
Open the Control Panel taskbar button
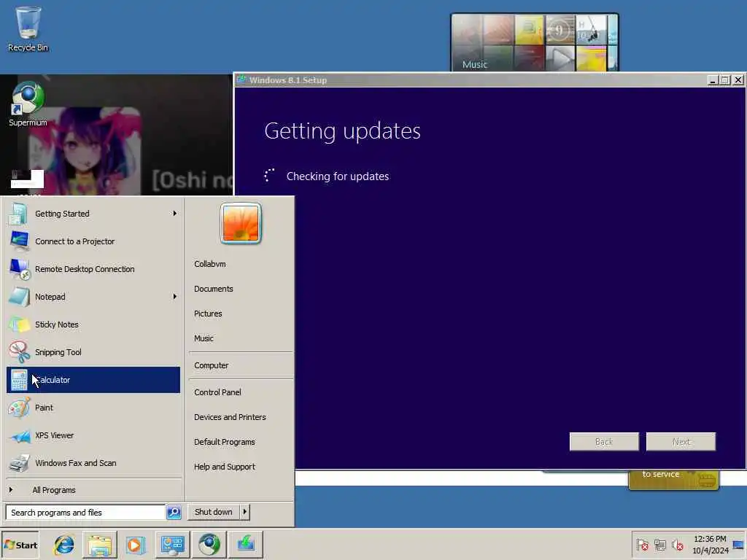point(172,545)
